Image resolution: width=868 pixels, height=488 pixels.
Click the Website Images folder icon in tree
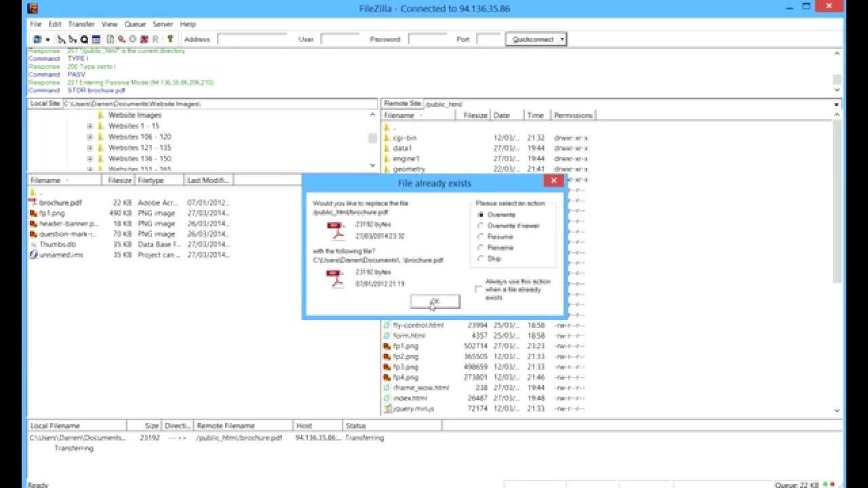tap(101, 115)
